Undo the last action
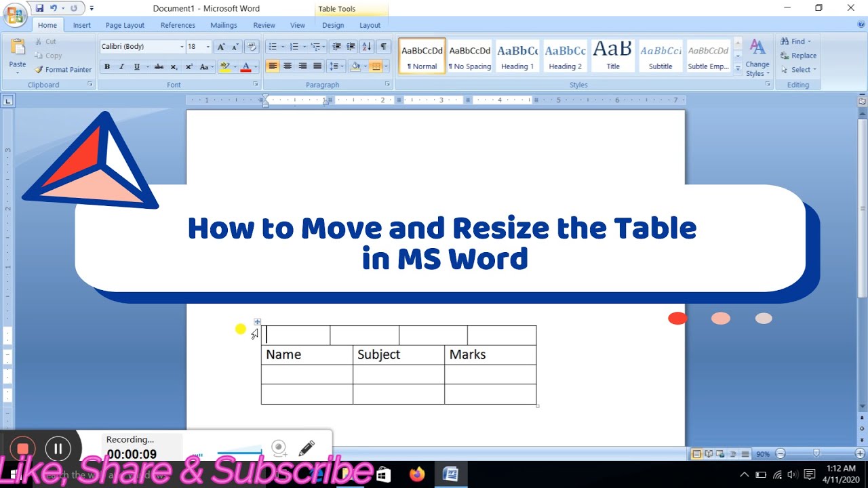Screen dimensions: 868x488 (x=54, y=8)
